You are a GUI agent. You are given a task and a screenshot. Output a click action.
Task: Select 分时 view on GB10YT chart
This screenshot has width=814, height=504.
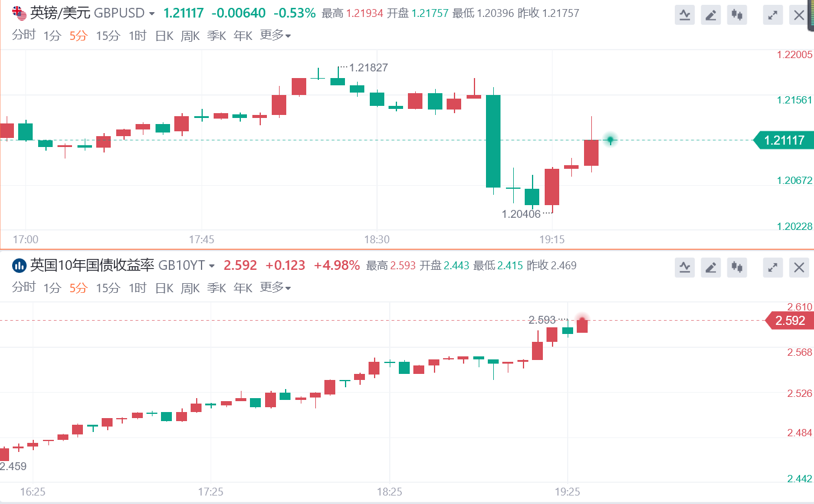point(24,287)
